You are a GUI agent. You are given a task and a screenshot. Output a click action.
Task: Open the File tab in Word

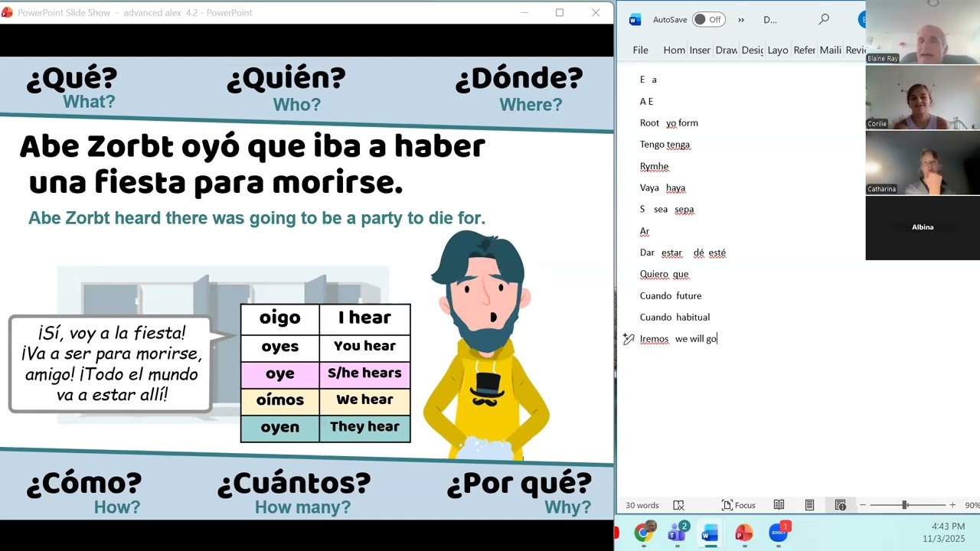click(x=641, y=50)
